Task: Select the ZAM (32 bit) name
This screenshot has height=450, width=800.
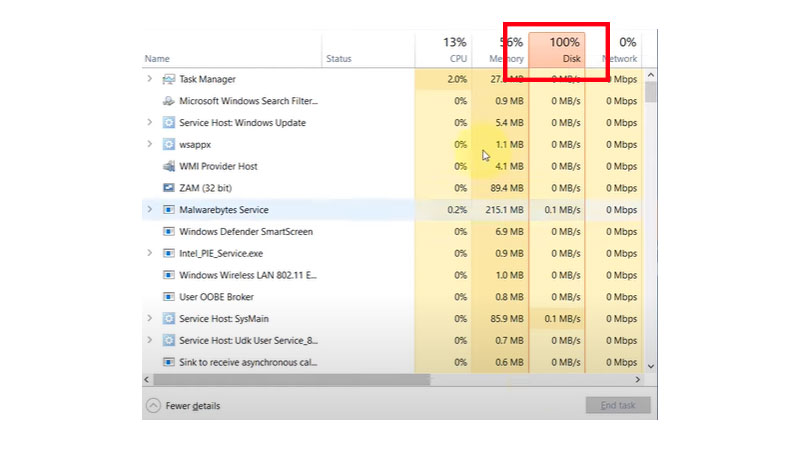Action: click(205, 188)
